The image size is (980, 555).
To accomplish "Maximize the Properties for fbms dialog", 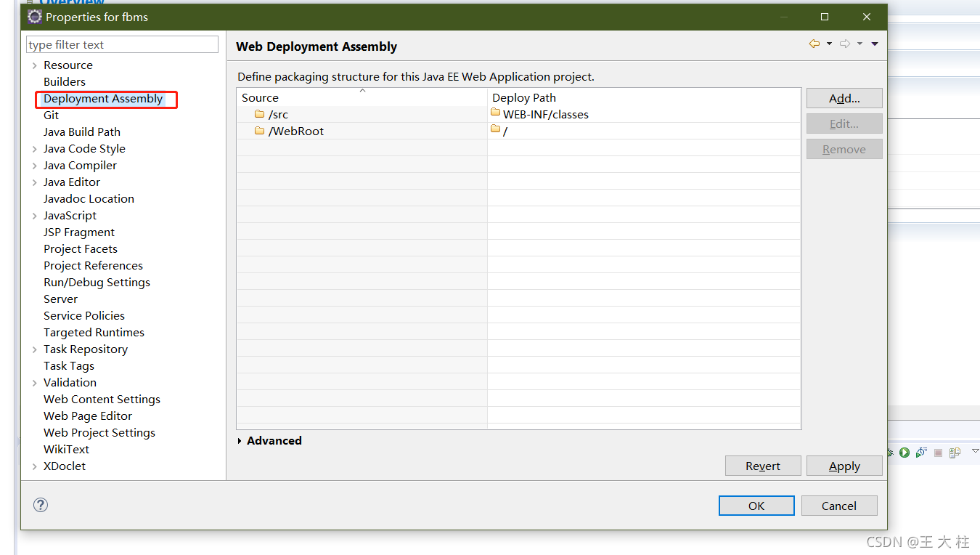I will (825, 17).
